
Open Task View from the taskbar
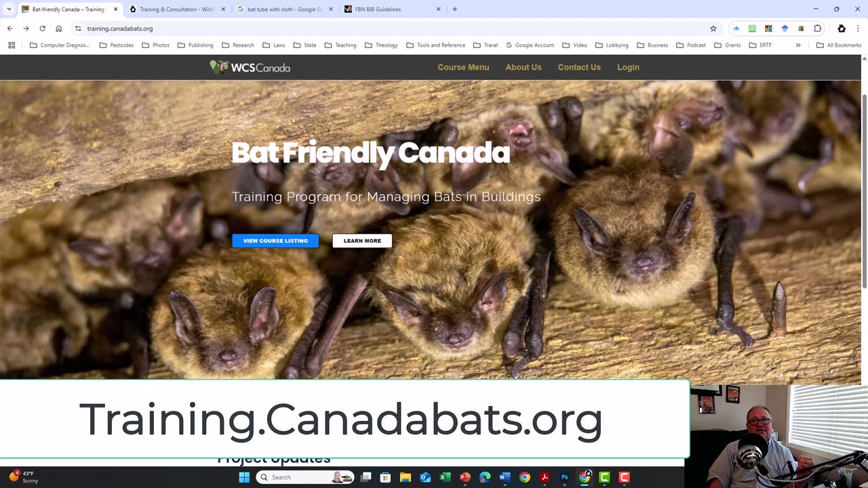366,477
